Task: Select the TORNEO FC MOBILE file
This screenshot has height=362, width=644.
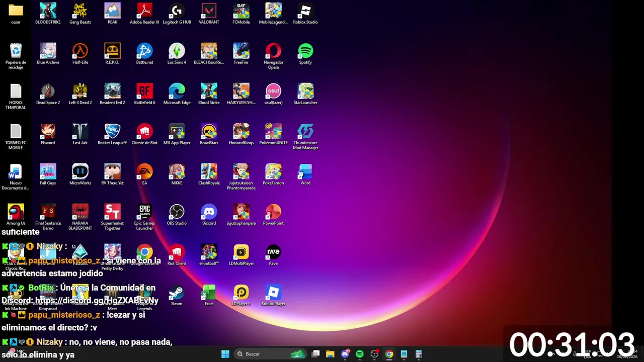Action: 16,137
